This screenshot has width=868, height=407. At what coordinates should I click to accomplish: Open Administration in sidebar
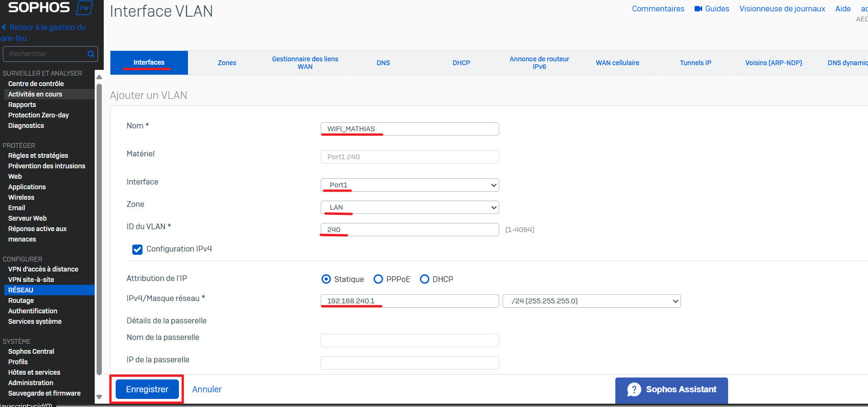pos(31,383)
